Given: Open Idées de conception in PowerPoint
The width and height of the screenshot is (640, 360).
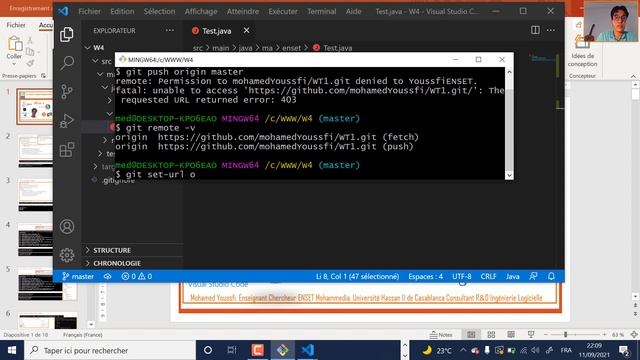Looking at the screenshot, I should tap(582, 52).
